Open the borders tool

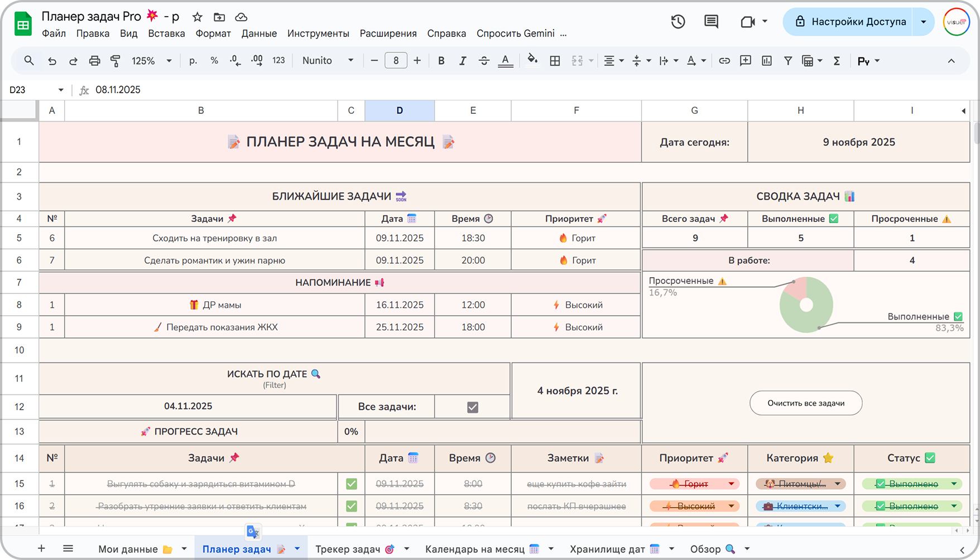coord(555,61)
